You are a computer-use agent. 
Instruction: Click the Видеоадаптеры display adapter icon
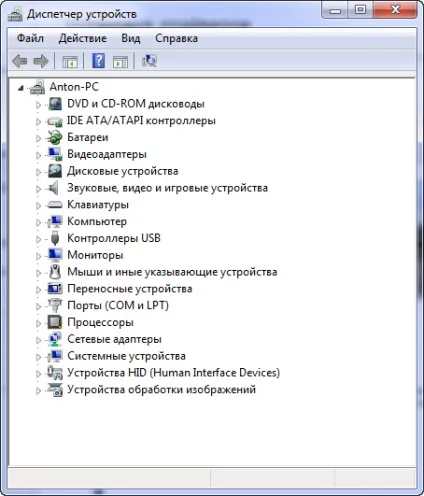coord(55,154)
